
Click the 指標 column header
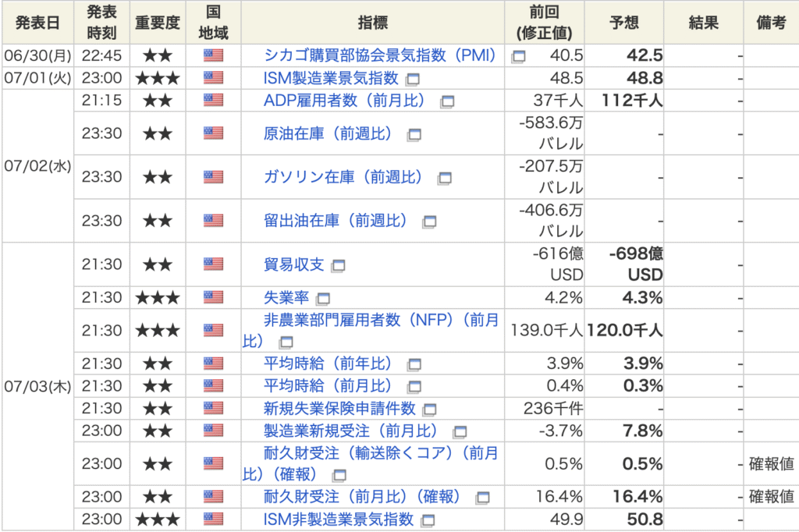coord(373,23)
